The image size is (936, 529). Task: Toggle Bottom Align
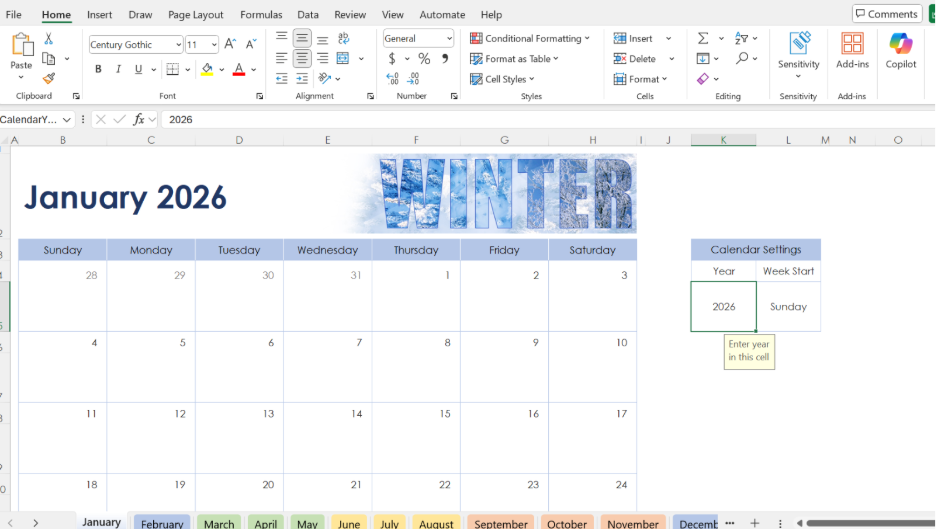click(322, 38)
